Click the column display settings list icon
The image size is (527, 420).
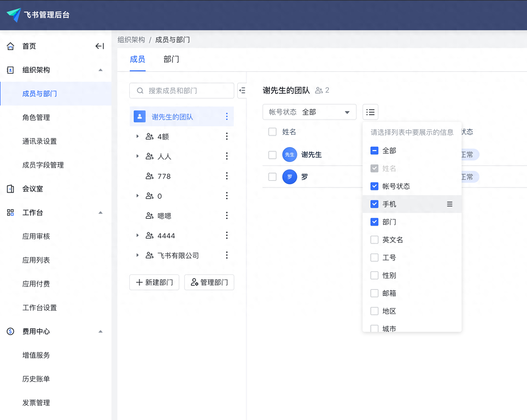point(370,112)
